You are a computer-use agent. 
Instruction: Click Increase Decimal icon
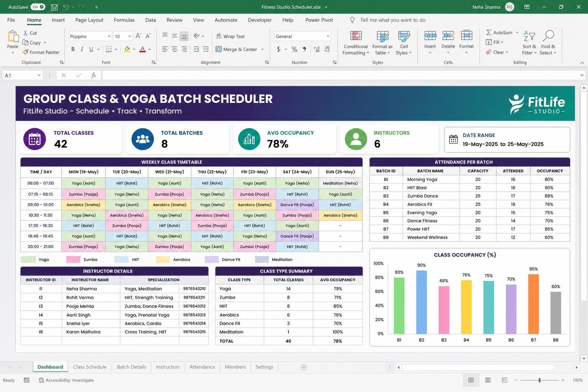tap(317, 49)
